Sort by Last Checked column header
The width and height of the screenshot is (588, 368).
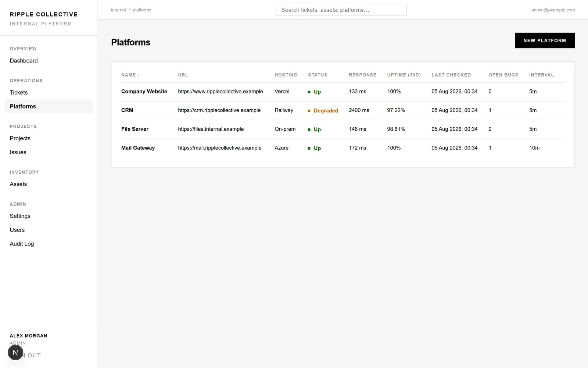pyautogui.click(x=451, y=75)
